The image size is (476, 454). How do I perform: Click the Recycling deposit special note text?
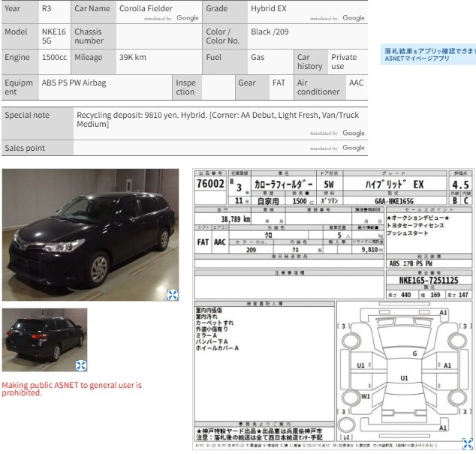pyautogui.click(x=218, y=119)
